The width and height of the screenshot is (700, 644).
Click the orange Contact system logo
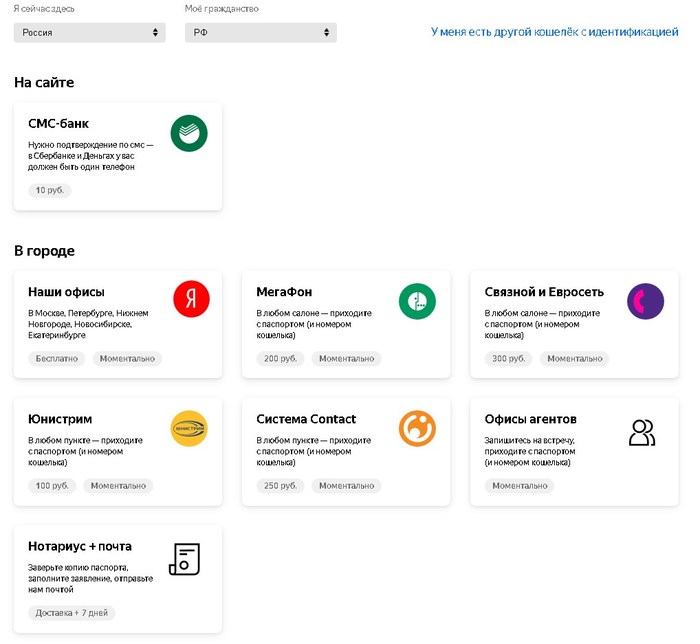(417, 428)
